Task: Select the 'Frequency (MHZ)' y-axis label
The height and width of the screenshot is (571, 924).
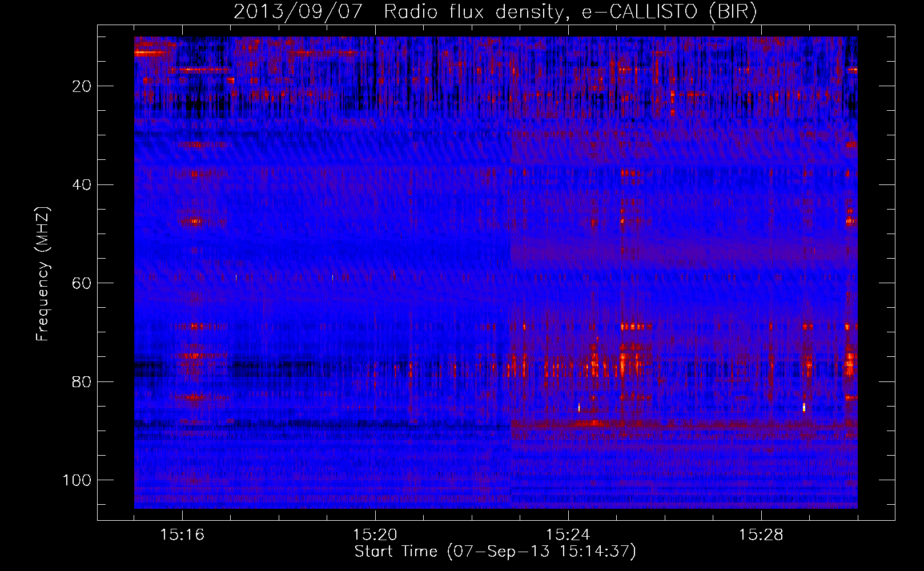Action: (x=43, y=274)
